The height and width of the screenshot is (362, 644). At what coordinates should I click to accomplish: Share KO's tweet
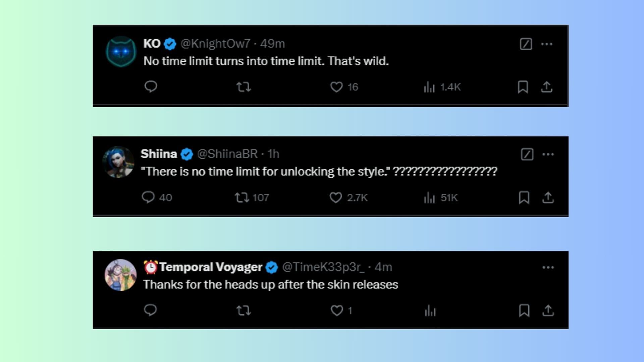point(547,87)
